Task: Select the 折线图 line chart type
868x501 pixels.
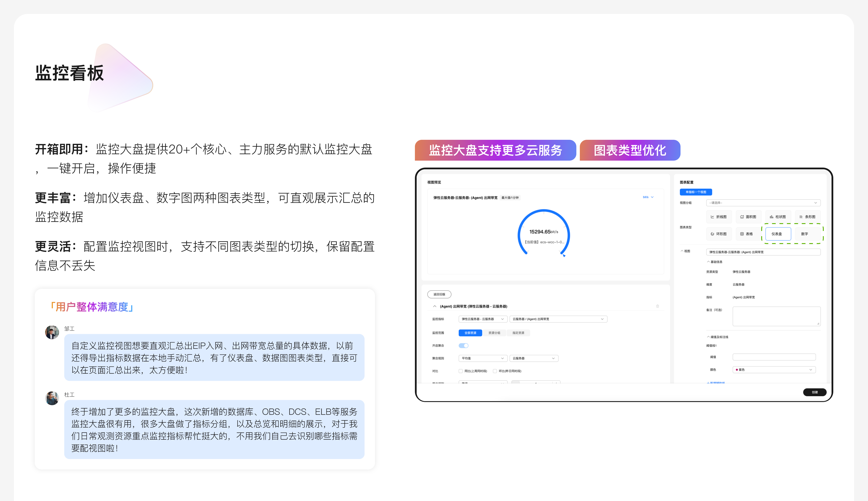Action: [719, 217]
